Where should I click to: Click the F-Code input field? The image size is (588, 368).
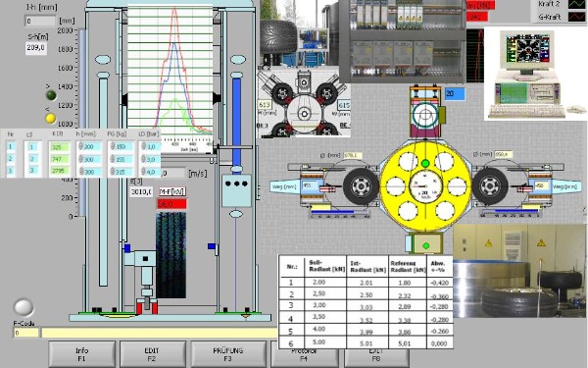point(25,333)
